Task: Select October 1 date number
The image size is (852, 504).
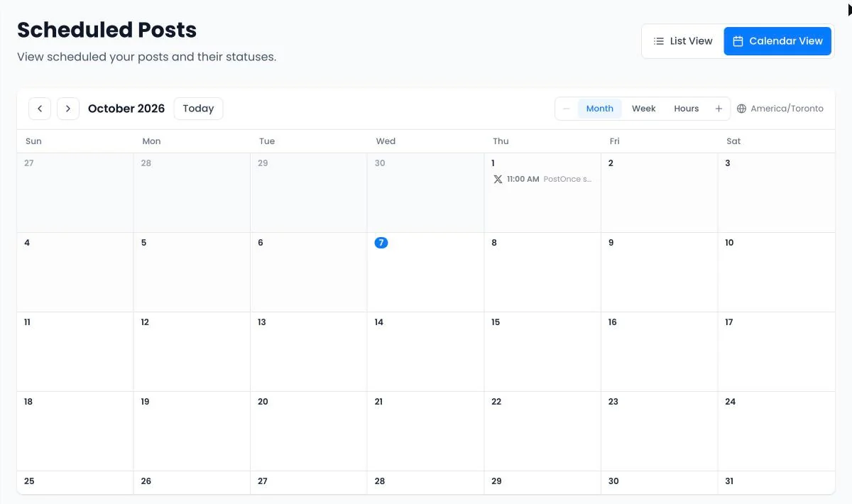Action: click(493, 163)
